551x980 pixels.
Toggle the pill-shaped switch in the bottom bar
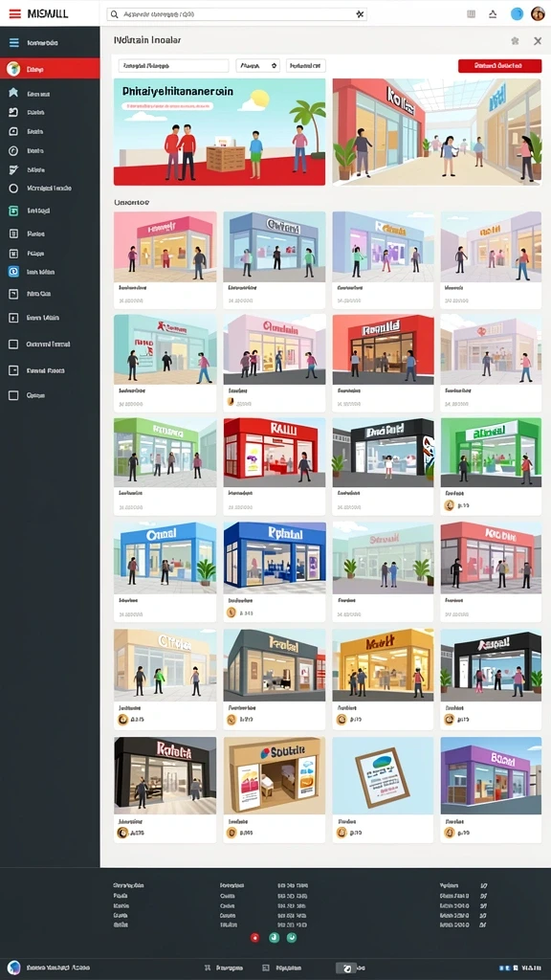[346, 968]
